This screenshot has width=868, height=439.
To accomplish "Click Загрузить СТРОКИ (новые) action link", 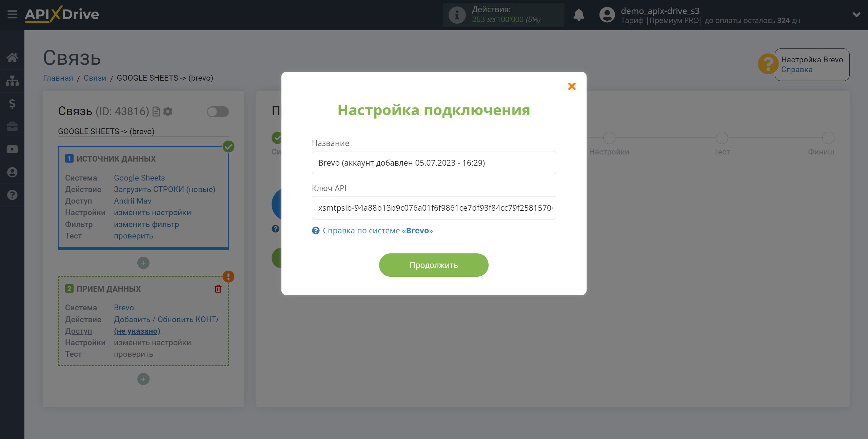I will click(x=165, y=189).
